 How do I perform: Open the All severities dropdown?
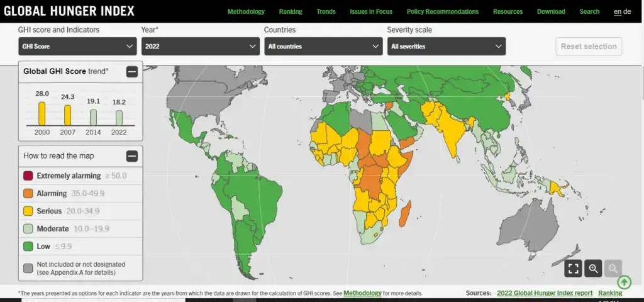coord(447,47)
